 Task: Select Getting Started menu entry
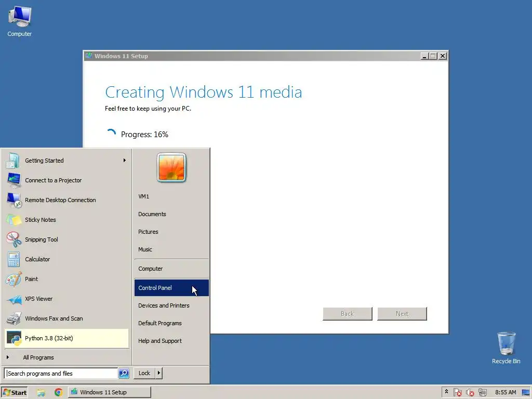66,161
